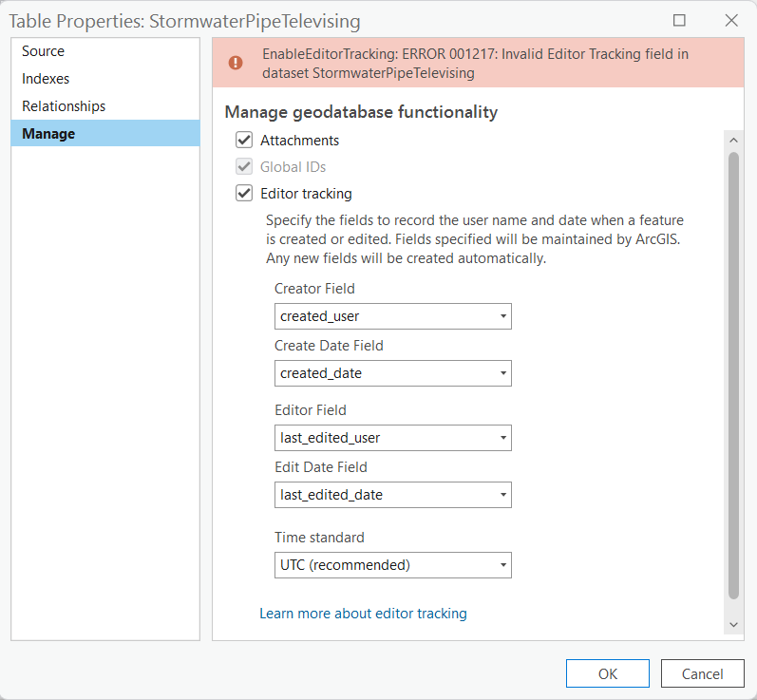Toggle the Global IDs checkbox
Image resolution: width=757 pixels, height=700 pixels.
(x=244, y=167)
